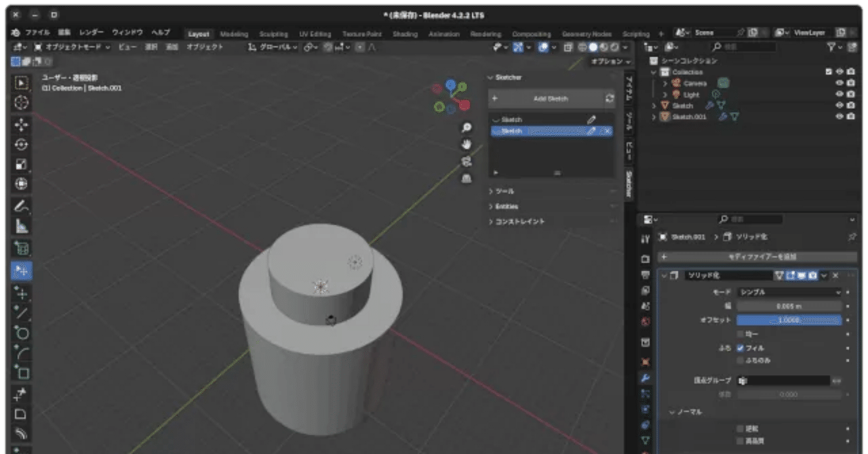Screen dimensions: 868x454
Task: Open the モード dropdown showing シンプル
Action: [789, 291]
